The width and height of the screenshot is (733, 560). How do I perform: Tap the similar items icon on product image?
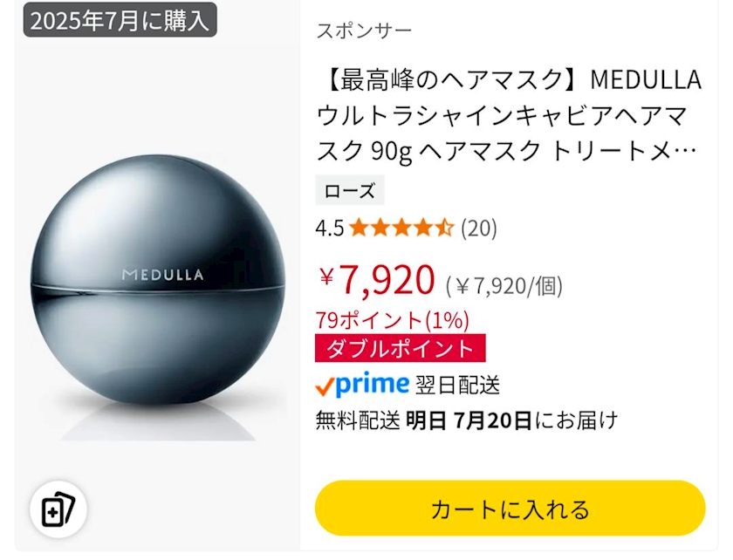click(58, 510)
